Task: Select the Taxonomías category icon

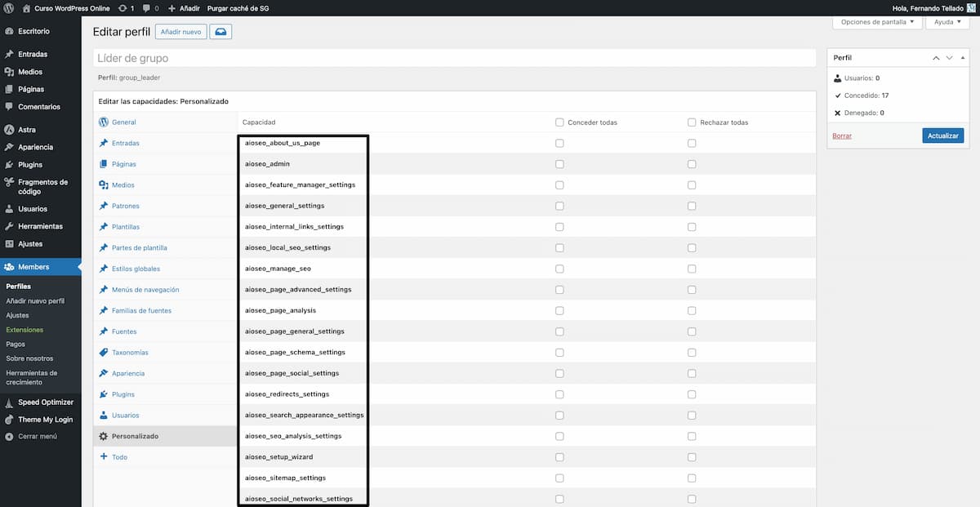Action: pyautogui.click(x=104, y=352)
